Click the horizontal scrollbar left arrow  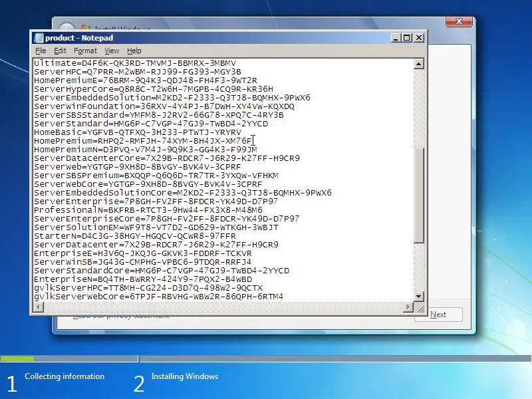(39, 307)
